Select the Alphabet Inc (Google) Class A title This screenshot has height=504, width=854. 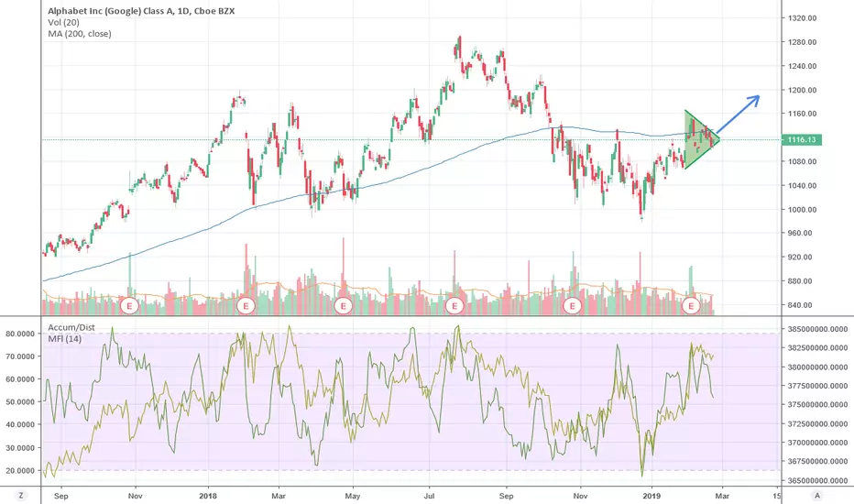point(141,10)
